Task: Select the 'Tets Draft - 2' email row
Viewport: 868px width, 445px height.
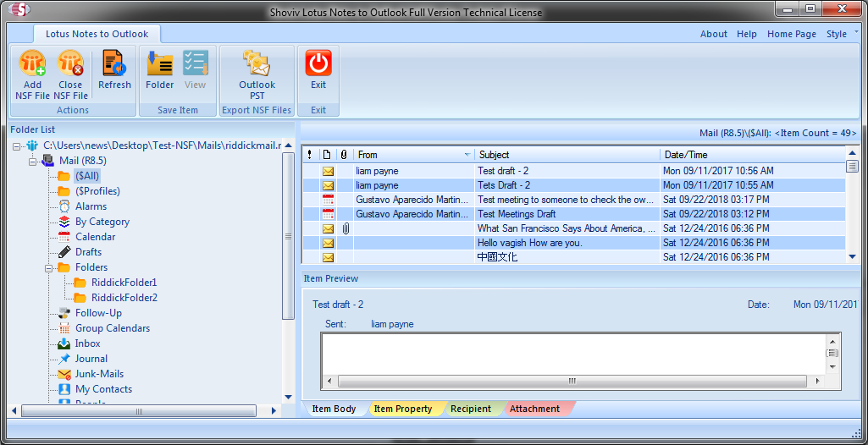Action: [574, 185]
